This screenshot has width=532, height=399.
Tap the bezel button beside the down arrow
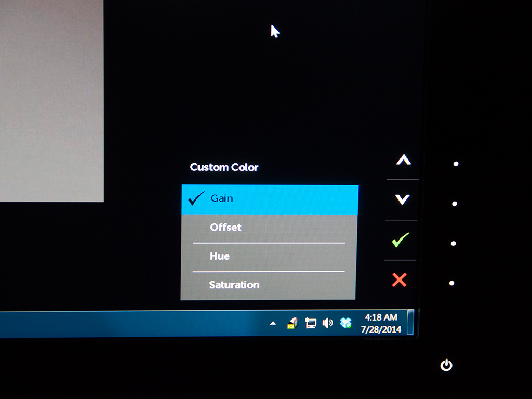455,204
